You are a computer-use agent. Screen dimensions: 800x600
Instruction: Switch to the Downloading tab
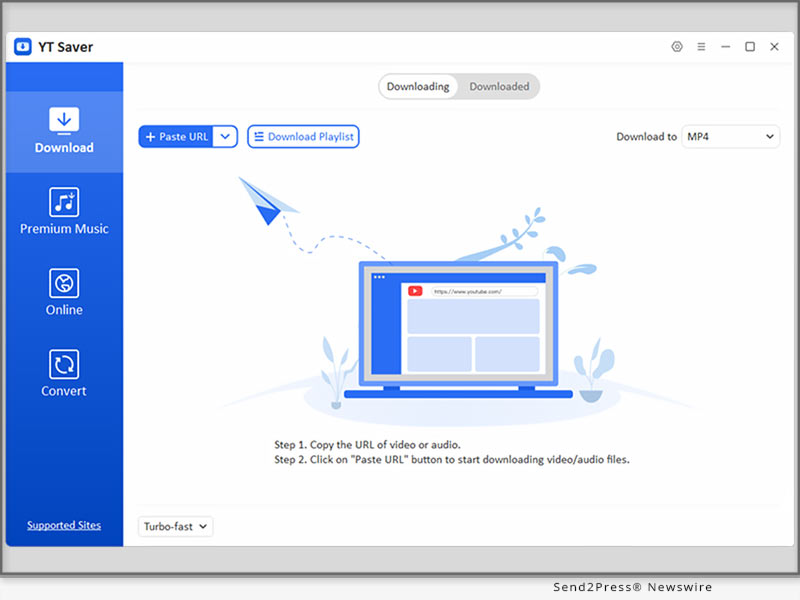(418, 87)
